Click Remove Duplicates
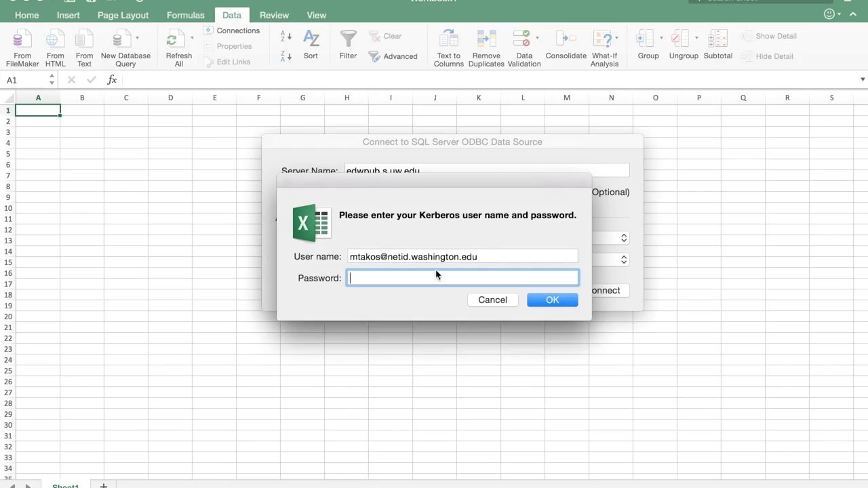The height and width of the screenshot is (488, 868). (486, 49)
